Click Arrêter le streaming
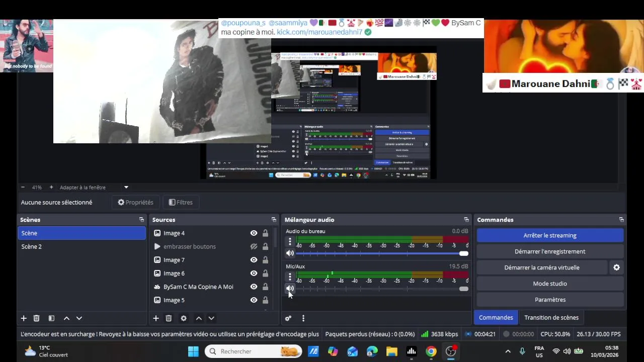 click(550, 235)
